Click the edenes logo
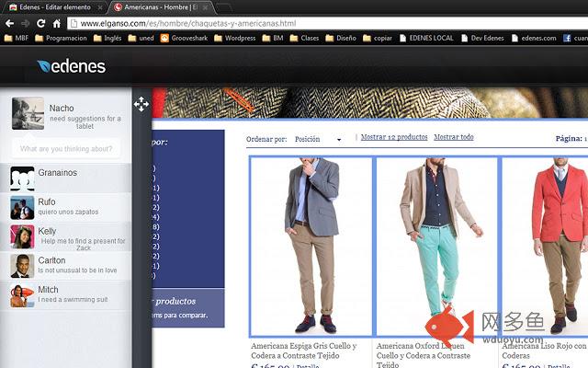Viewport: 588px width, 368px height. coord(72,66)
